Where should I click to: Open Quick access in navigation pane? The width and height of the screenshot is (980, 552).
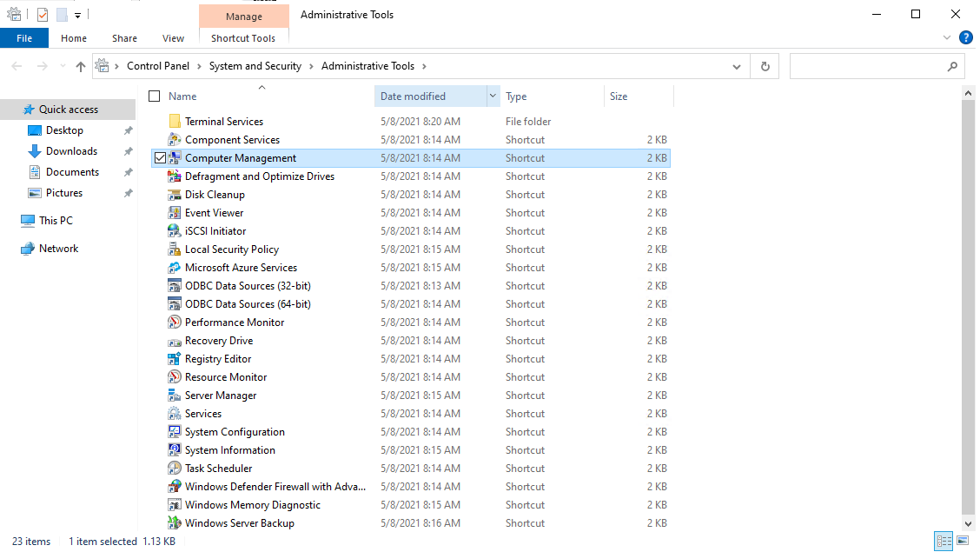[69, 110]
